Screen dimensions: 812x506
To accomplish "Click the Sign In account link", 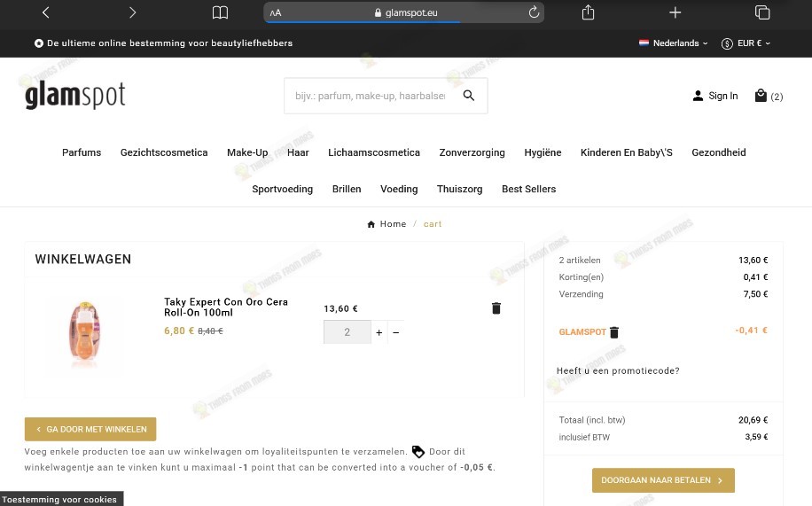I will [x=715, y=96].
